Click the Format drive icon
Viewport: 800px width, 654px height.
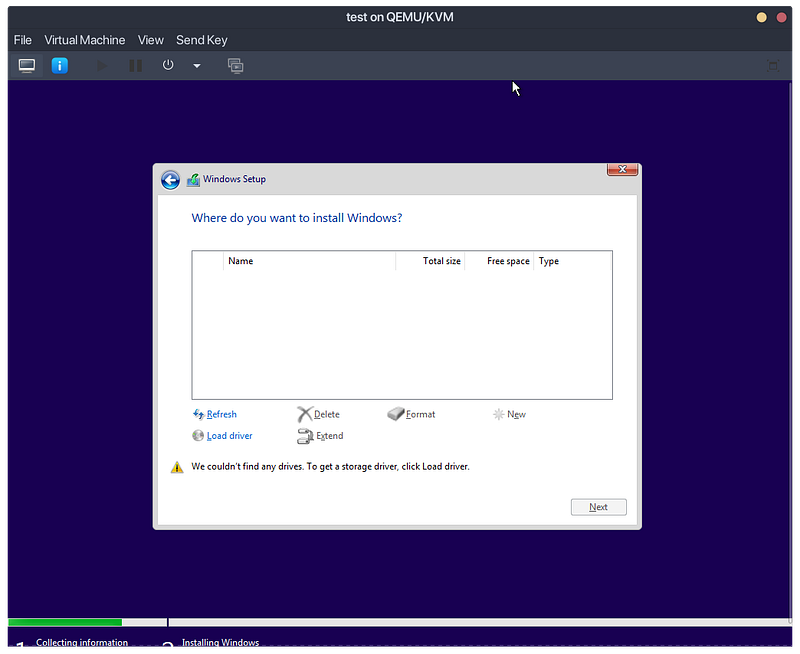pyautogui.click(x=396, y=414)
